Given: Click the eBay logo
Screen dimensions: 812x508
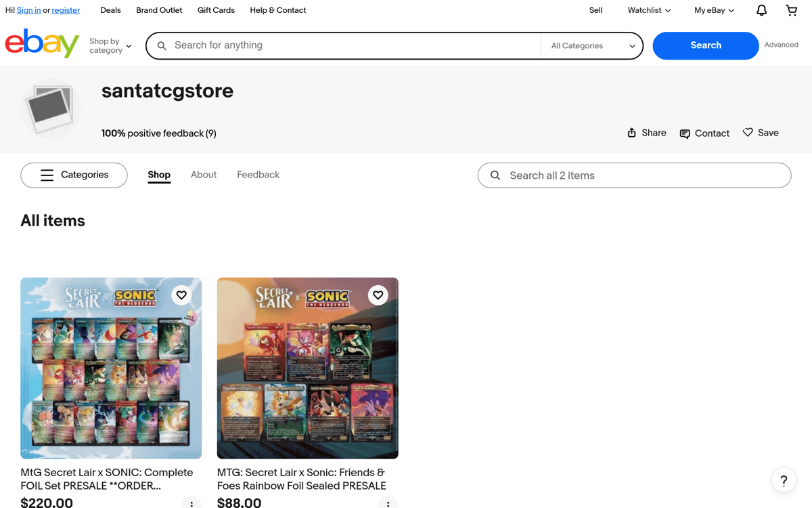Looking at the screenshot, I should pos(42,44).
